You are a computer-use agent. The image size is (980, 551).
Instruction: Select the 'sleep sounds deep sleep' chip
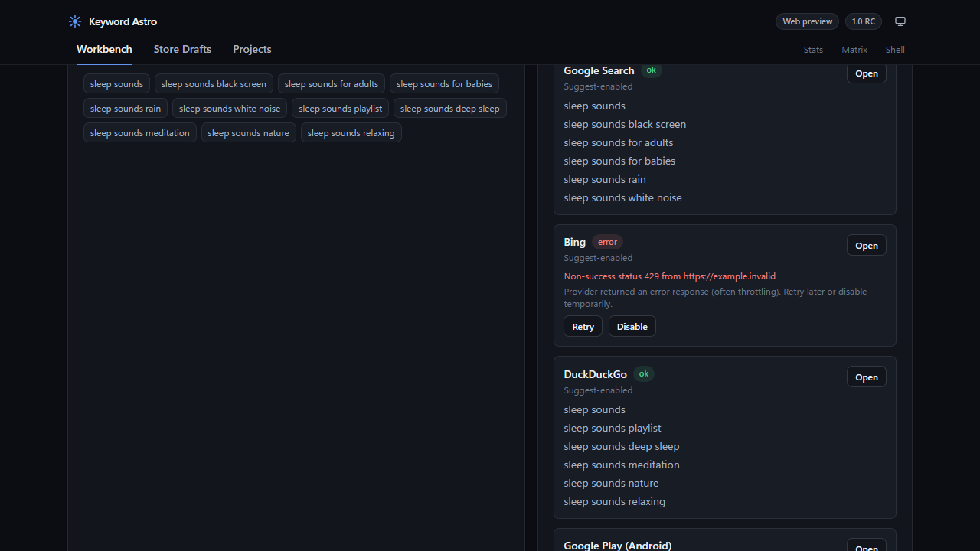450,109
